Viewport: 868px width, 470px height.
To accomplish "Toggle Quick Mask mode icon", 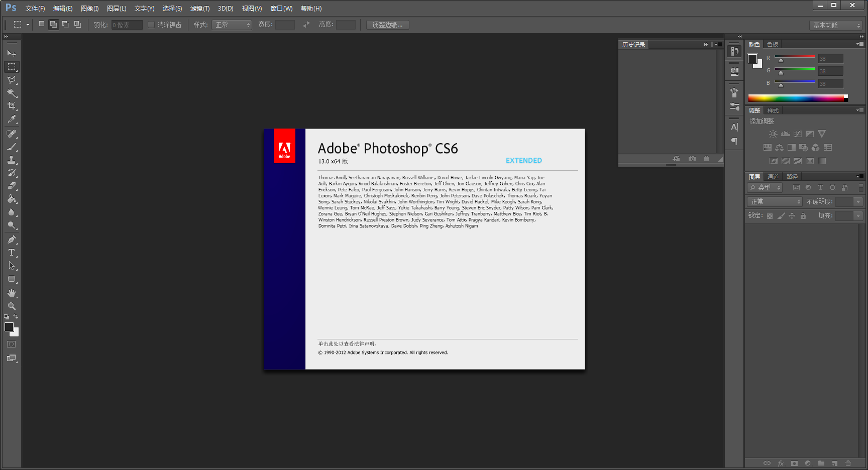I will click(12, 344).
